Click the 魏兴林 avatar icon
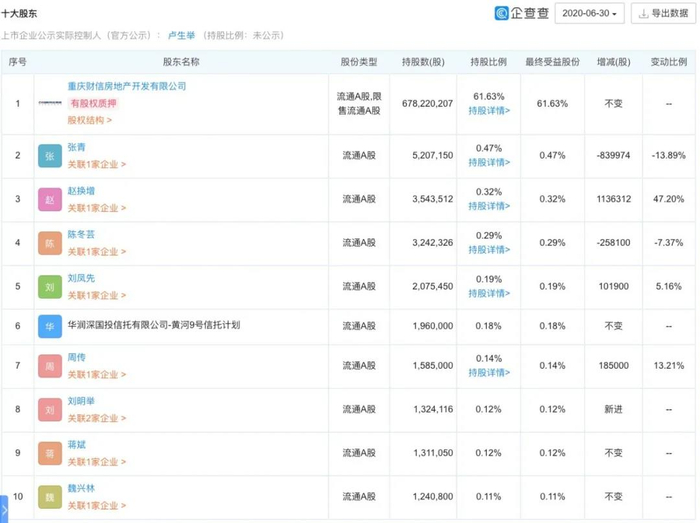 [49, 496]
